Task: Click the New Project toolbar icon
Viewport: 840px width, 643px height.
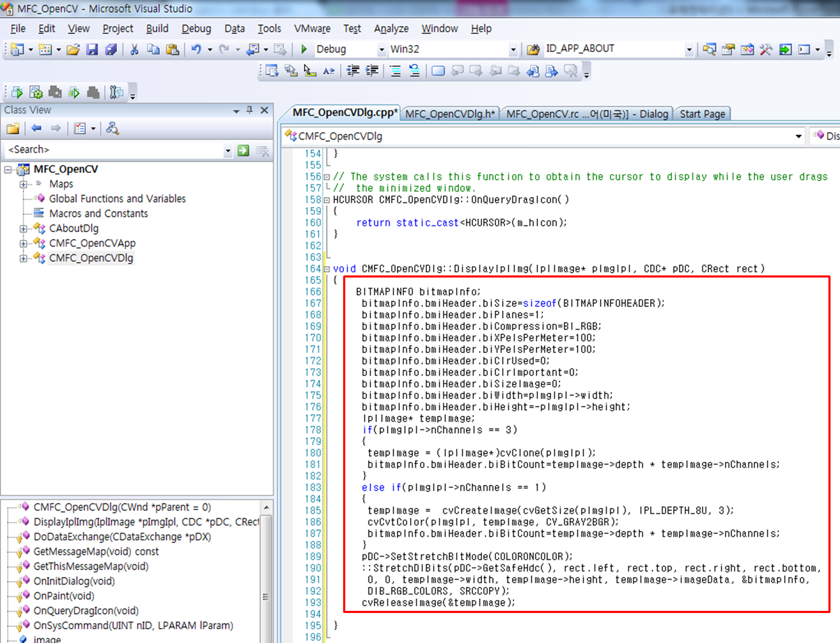Action: [17, 50]
